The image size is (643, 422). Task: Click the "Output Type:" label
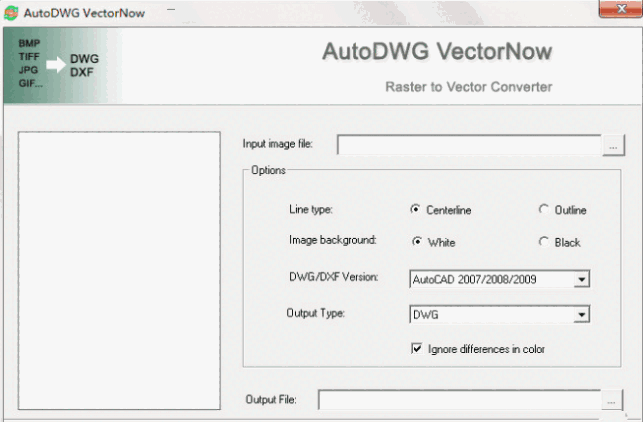click(315, 313)
